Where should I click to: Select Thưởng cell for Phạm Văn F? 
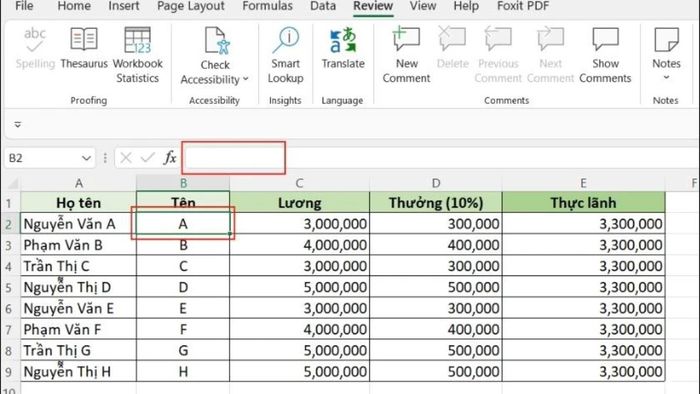pos(436,329)
